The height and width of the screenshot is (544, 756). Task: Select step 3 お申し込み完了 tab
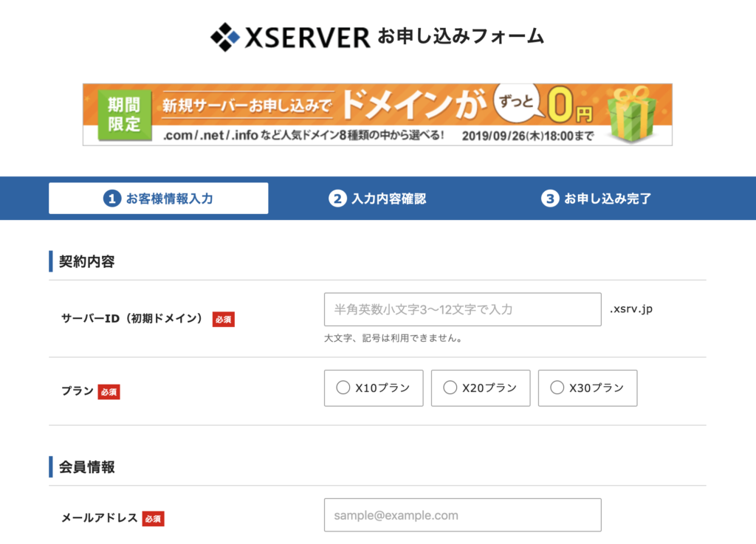point(597,199)
